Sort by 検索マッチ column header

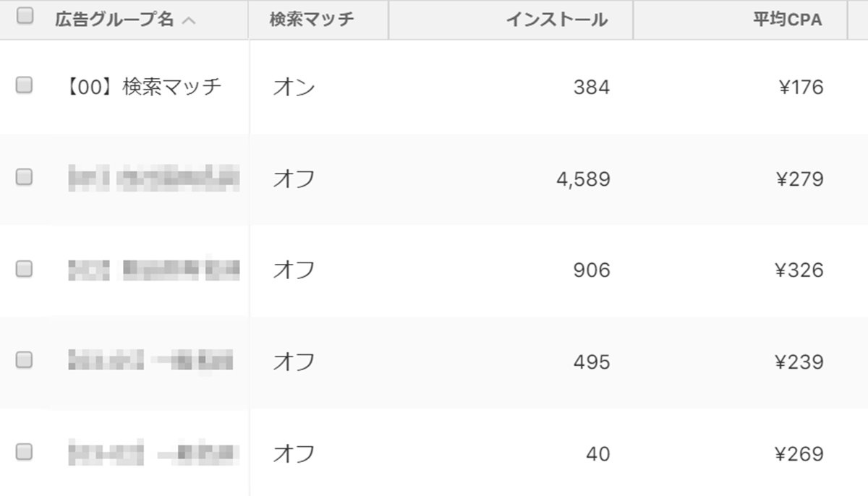pyautogui.click(x=312, y=20)
